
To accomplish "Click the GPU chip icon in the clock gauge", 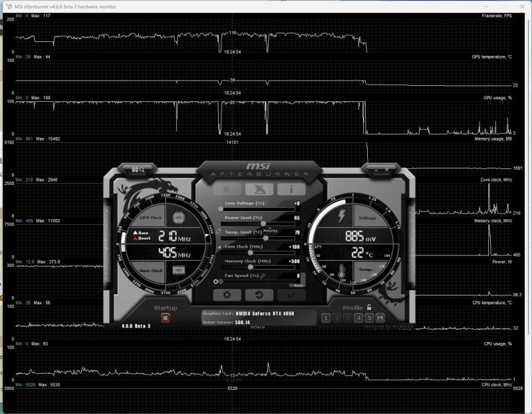I will tap(178, 218).
